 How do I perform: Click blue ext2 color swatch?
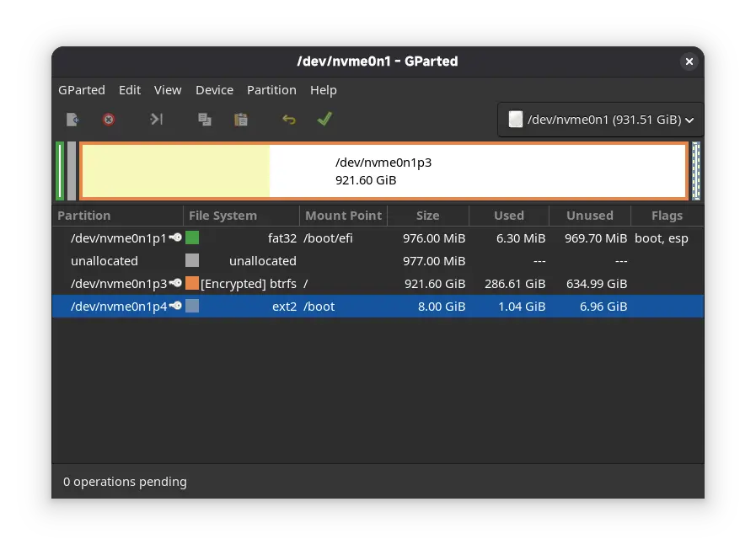pos(192,306)
